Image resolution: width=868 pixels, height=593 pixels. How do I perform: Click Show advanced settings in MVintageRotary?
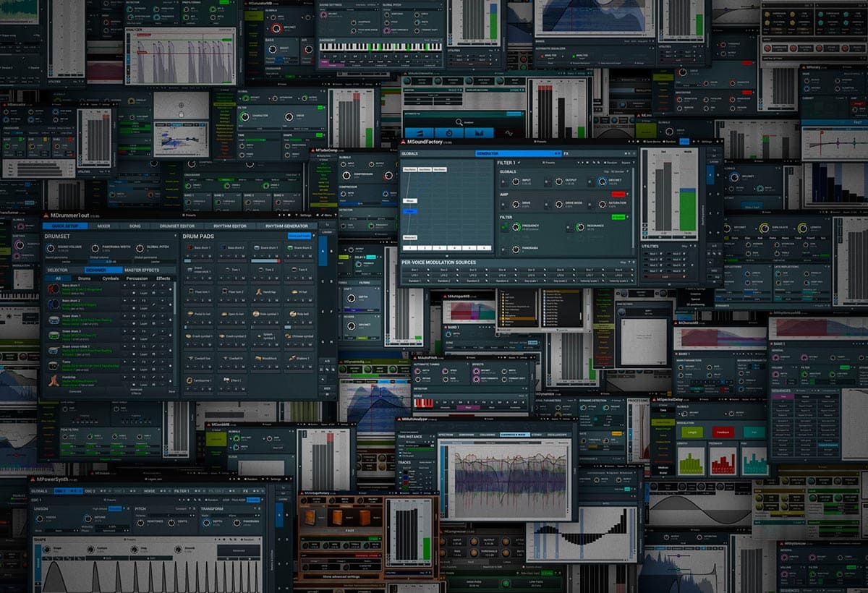[341, 576]
